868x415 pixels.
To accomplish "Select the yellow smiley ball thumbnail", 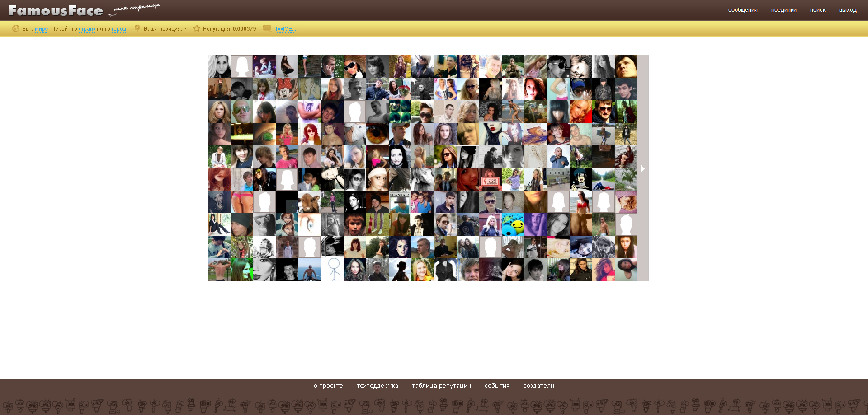I will (x=513, y=224).
